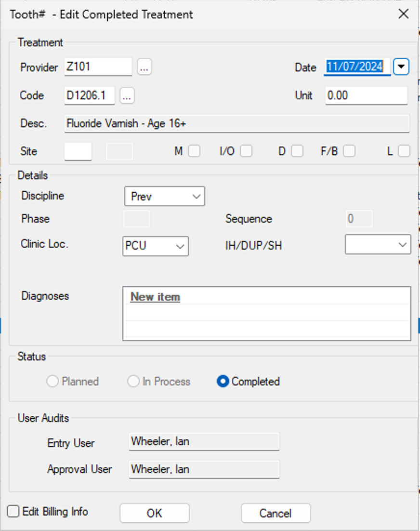This screenshot has width=420, height=531.
Task: Open the Code lookup ellipsis button
Action: click(127, 95)
